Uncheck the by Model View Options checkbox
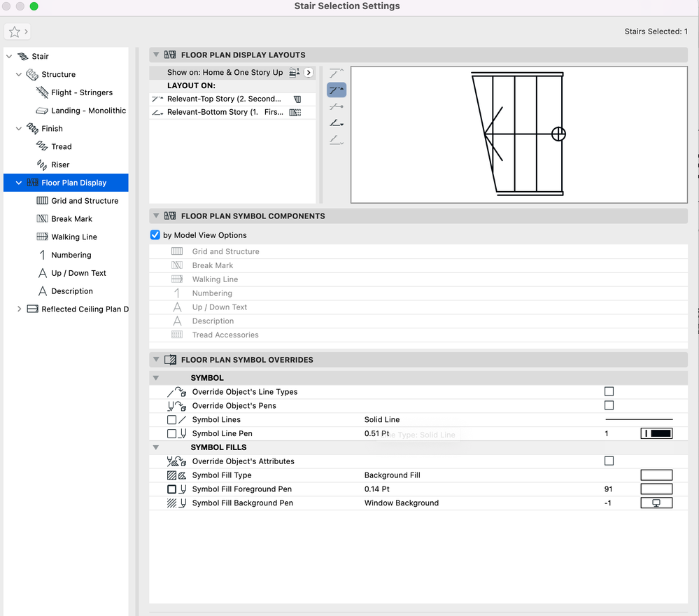 coord(155,235)
